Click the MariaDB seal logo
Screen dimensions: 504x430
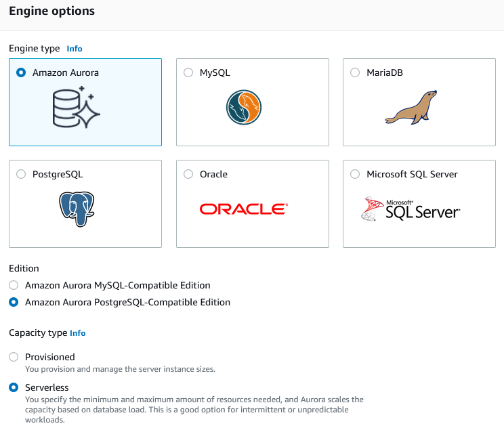click(x=411, y=107)
